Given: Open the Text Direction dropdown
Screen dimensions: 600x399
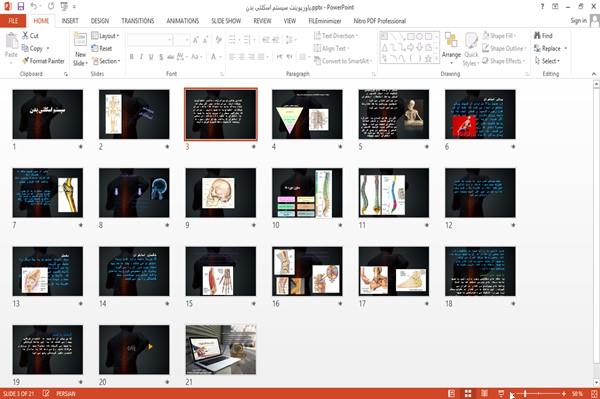Looking at the screenshot, I should pyautogui.click(x=336, y=36).
